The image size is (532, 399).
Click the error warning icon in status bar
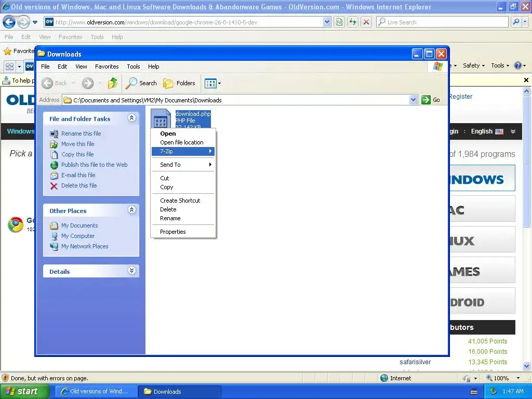pos(5,378)
